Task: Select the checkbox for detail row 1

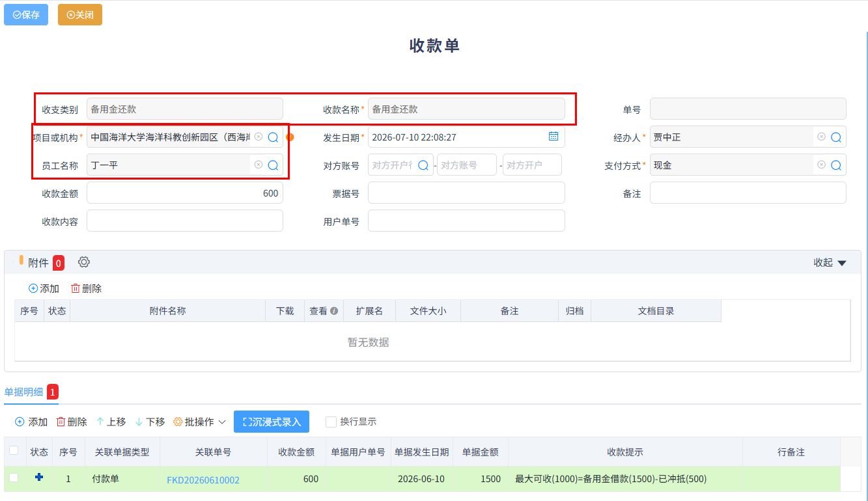Action: [14, 478]
